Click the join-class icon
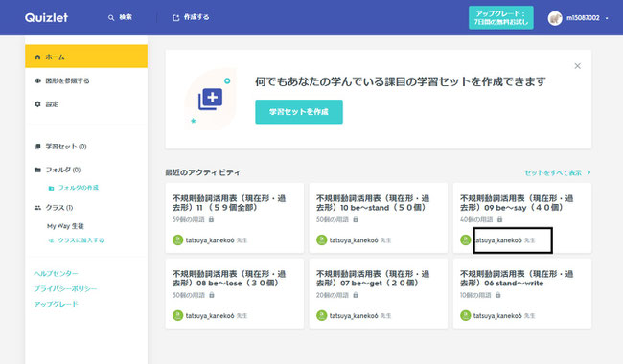This screenshot has height=364, width=623. click(51, 240)
